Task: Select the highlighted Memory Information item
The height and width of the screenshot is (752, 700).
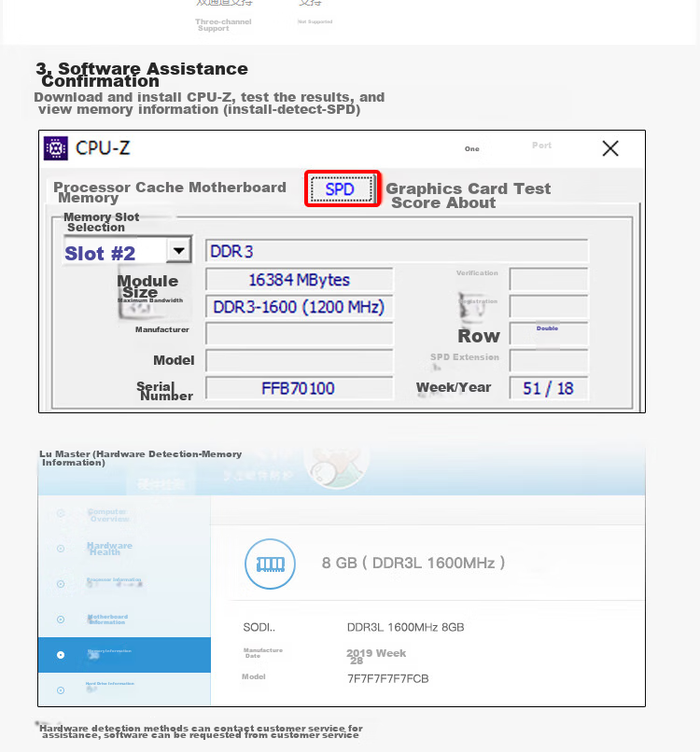Action: coord(124,655)
